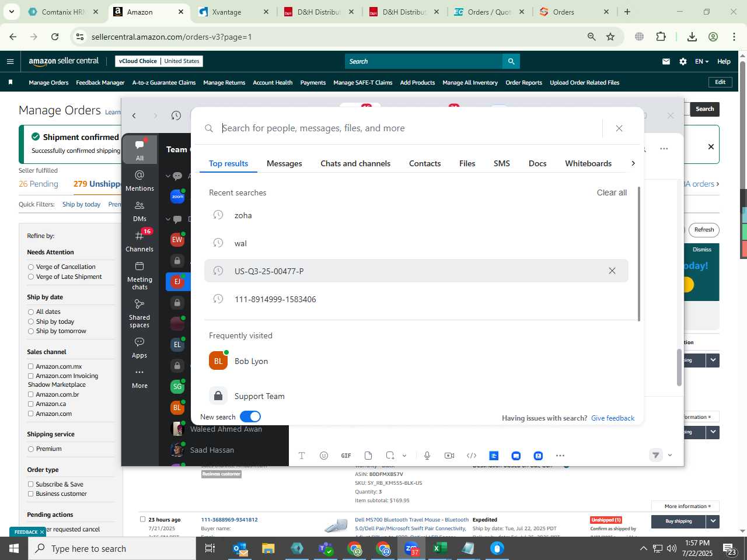The width and height of the screenshot is (747, 560).
Task: Open Excel from the Windows taskbar
Action: 439,548
